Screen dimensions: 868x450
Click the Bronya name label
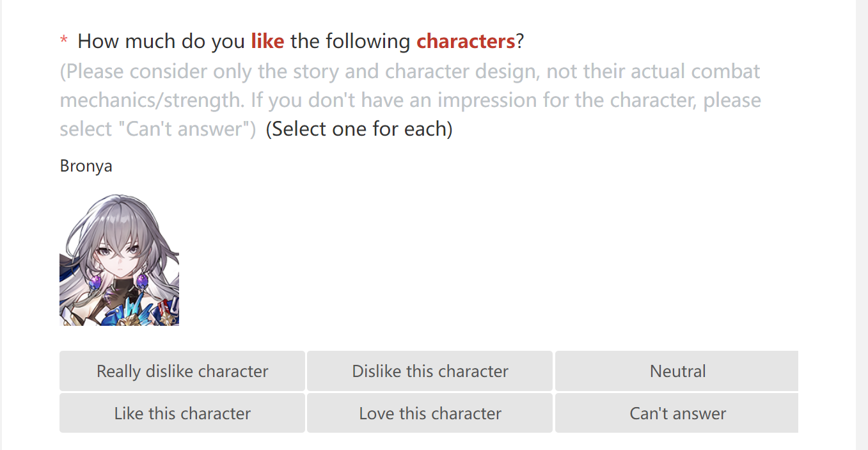[86, 166]
